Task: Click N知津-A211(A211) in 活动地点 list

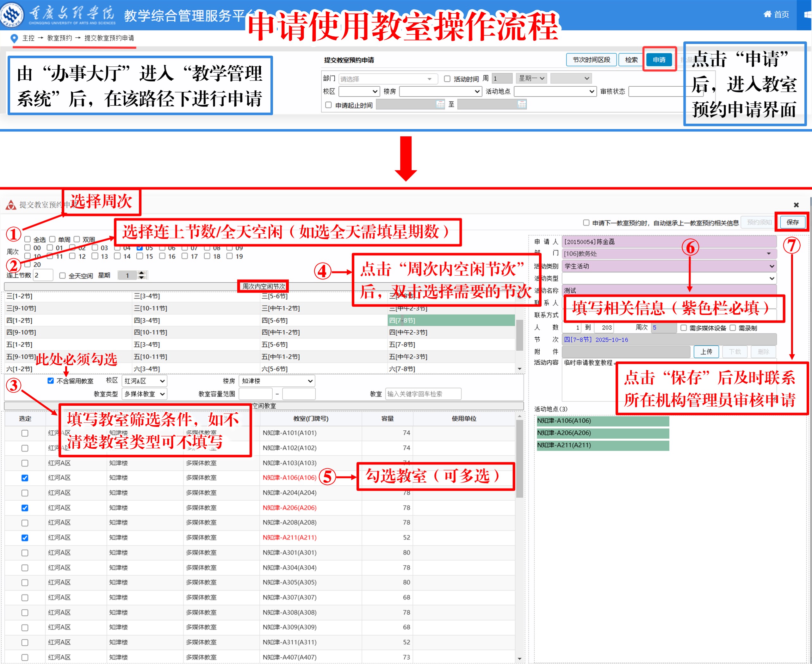Action: click(x=603, y=445)
